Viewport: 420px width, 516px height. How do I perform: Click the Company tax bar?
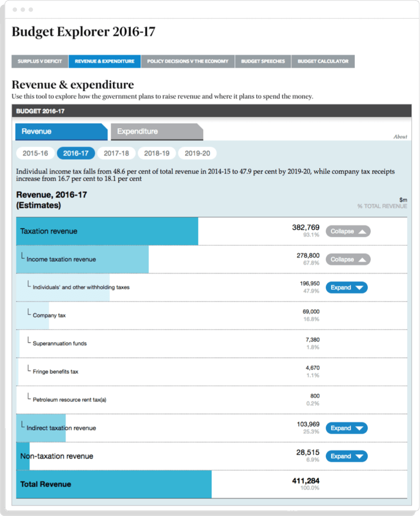33,316
